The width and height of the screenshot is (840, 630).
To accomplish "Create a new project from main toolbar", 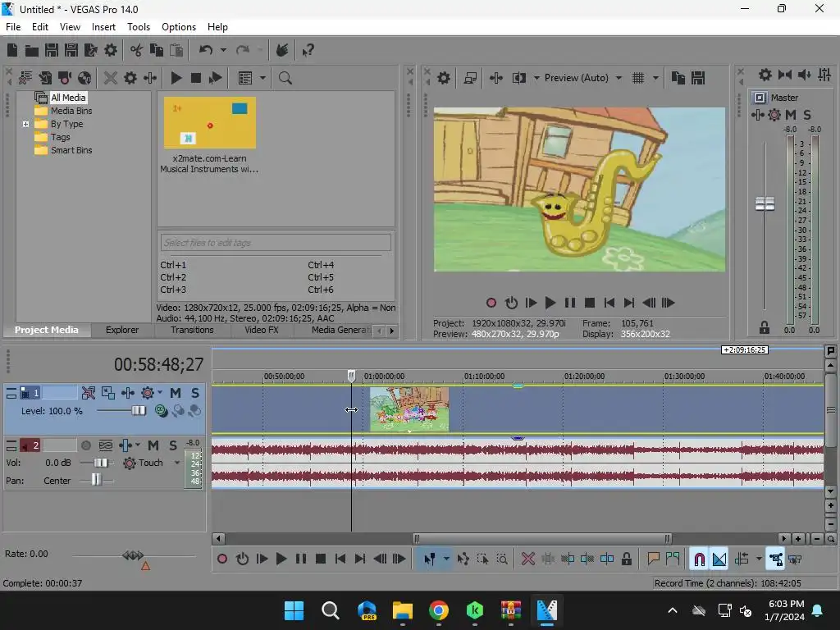I will tap(11, 50).
